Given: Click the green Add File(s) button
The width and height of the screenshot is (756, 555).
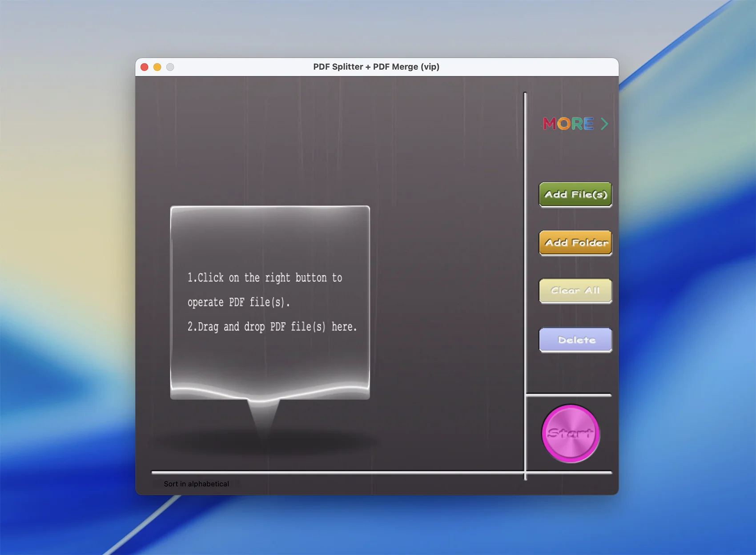Looking at the screenshot, I should tap(575, 194).
